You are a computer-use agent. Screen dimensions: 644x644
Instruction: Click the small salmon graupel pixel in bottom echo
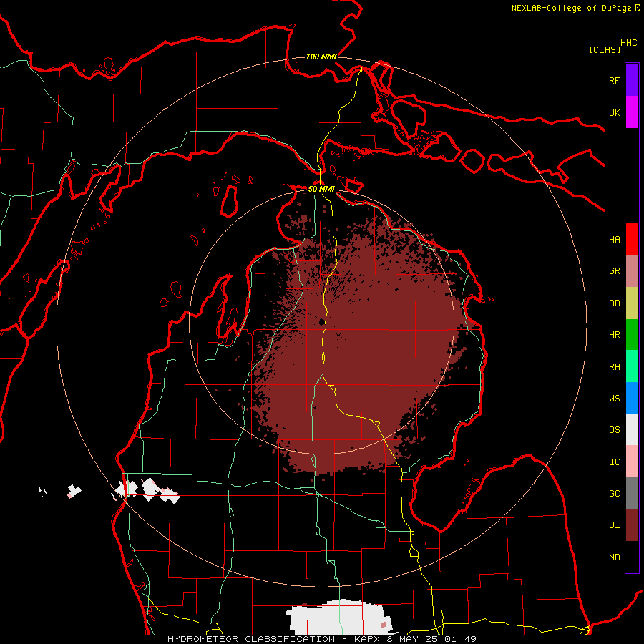point(384,625)
